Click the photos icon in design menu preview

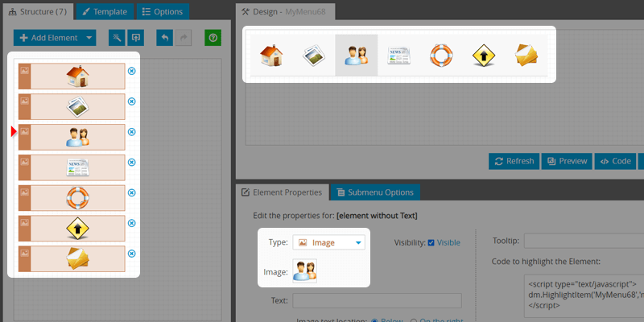pos(314,56)
